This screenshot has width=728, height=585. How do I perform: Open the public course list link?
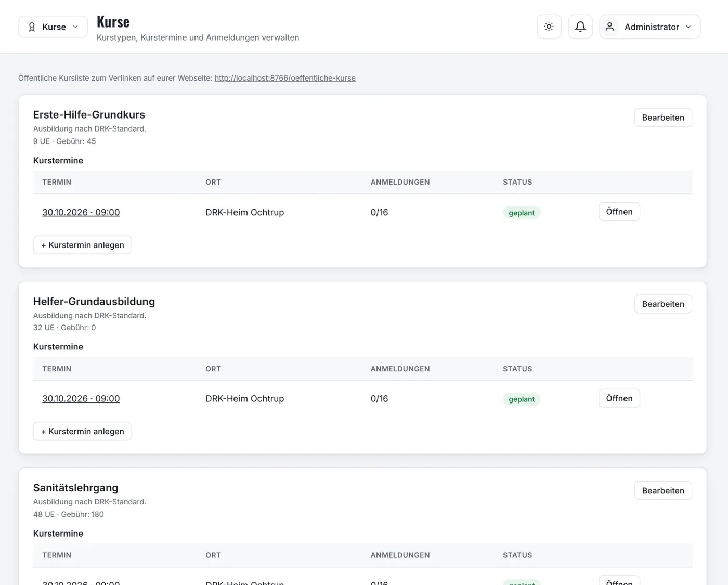(x=285, y=78)
